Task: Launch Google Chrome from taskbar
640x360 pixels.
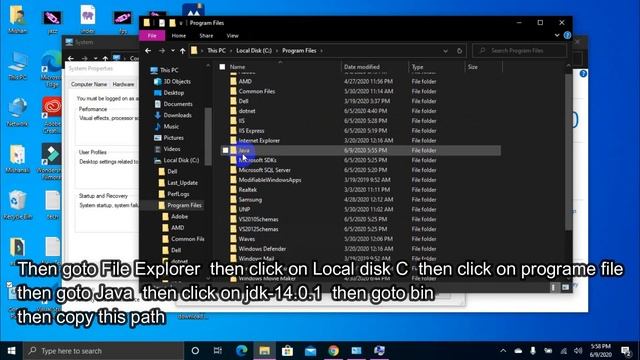Action: point(333,351)
